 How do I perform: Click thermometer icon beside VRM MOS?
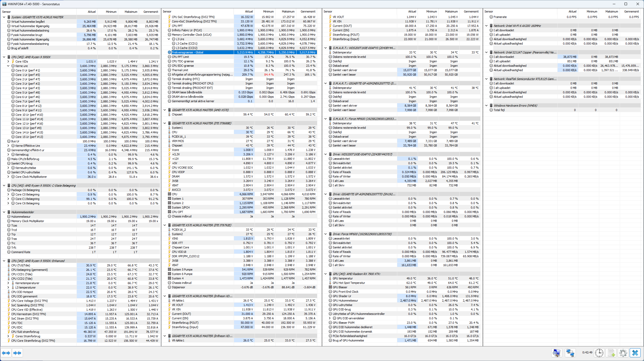tap(169, 141)
